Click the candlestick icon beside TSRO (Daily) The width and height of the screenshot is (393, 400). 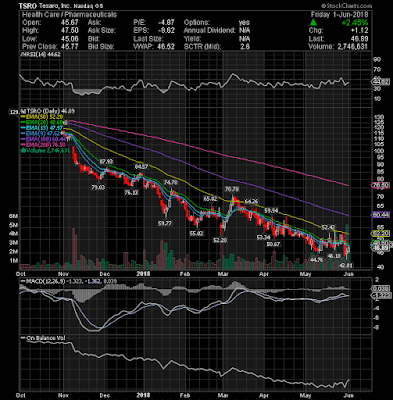click(23, 111)
